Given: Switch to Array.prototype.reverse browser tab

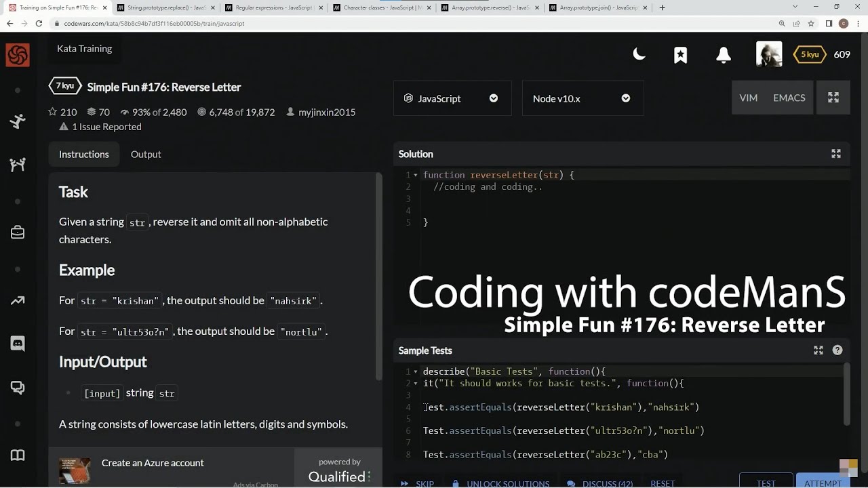Looking at the screenshot, I should point(490,7).
